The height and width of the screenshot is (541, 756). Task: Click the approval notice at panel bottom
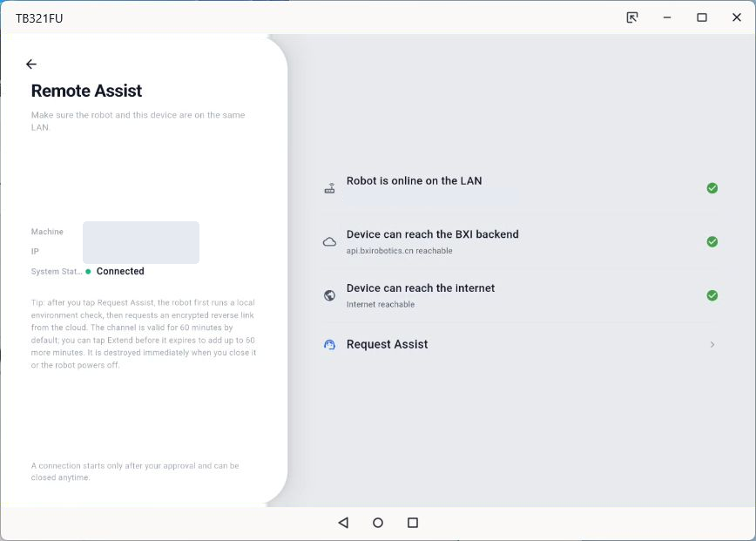[x=135, y=471]
